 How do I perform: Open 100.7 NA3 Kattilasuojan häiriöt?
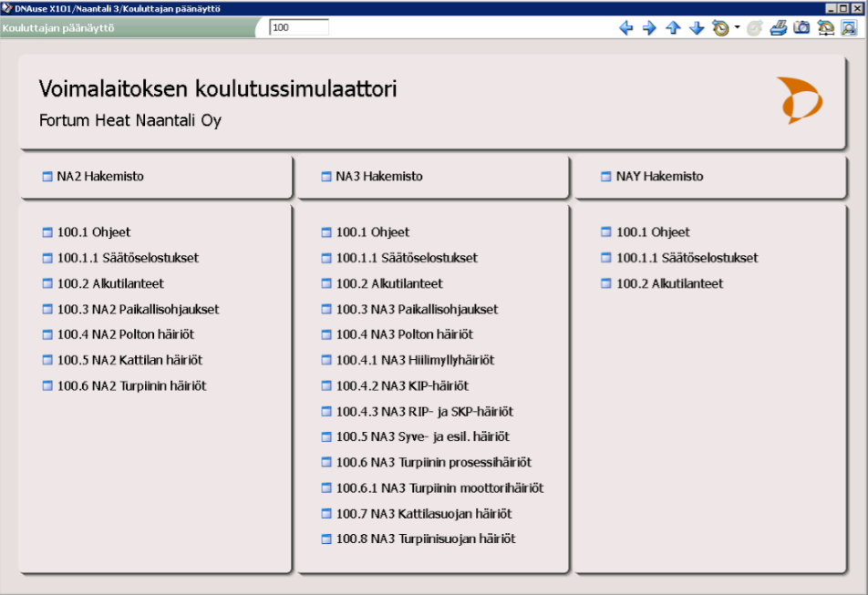pos(417,514)
